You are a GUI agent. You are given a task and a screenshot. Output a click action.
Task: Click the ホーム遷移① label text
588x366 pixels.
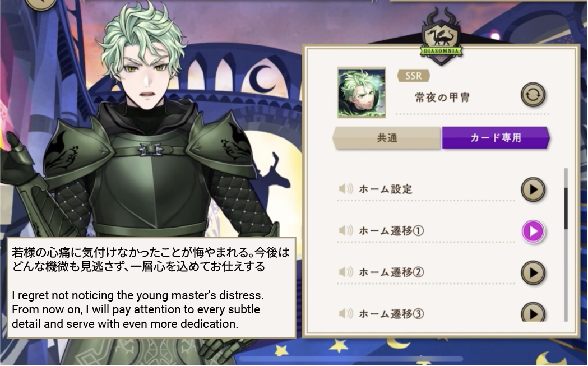[391, 230]
